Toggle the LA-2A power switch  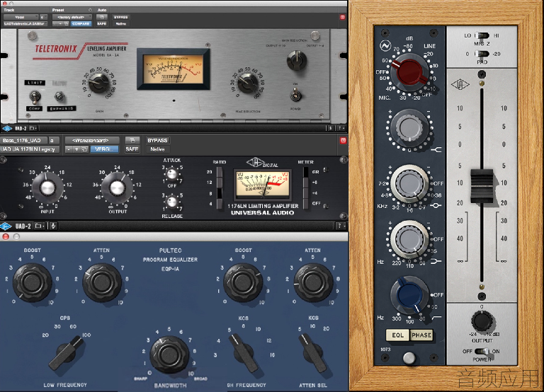[x=295, y=95]
